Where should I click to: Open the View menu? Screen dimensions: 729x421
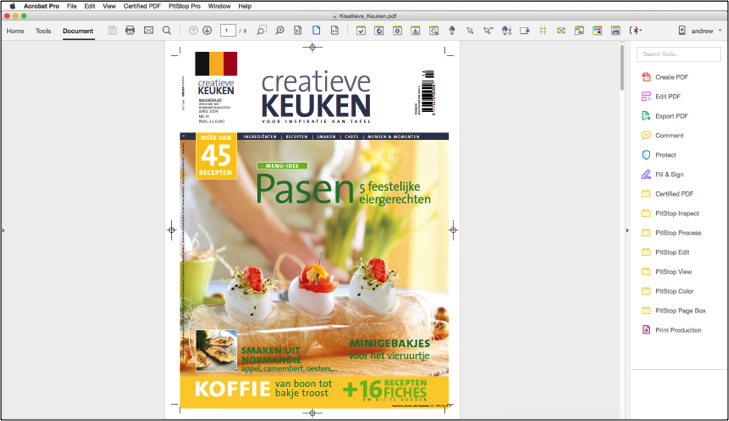(x=109, y=6)
